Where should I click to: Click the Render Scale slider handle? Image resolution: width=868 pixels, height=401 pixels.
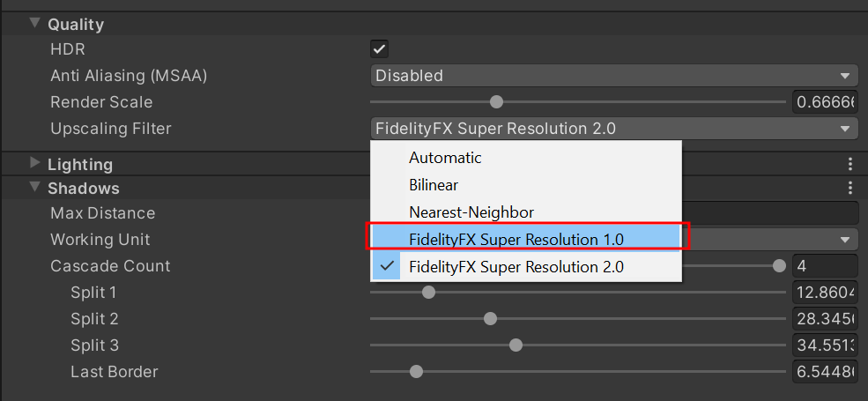(x=496, y=102)
